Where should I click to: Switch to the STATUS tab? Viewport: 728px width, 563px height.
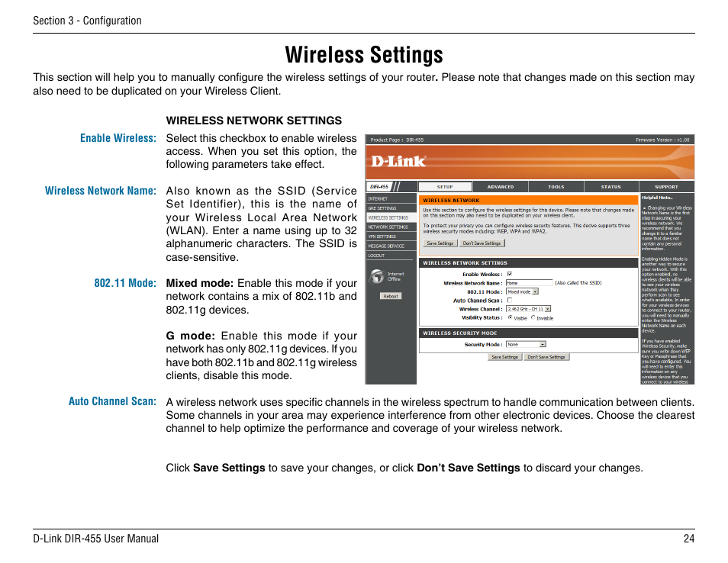611,187
